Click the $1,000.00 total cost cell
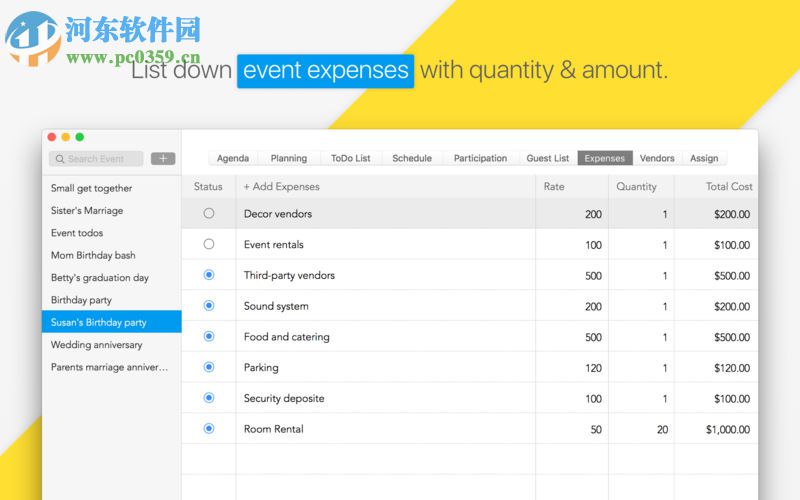The height and width of the screenshot is (500, 800). point(728,430)
